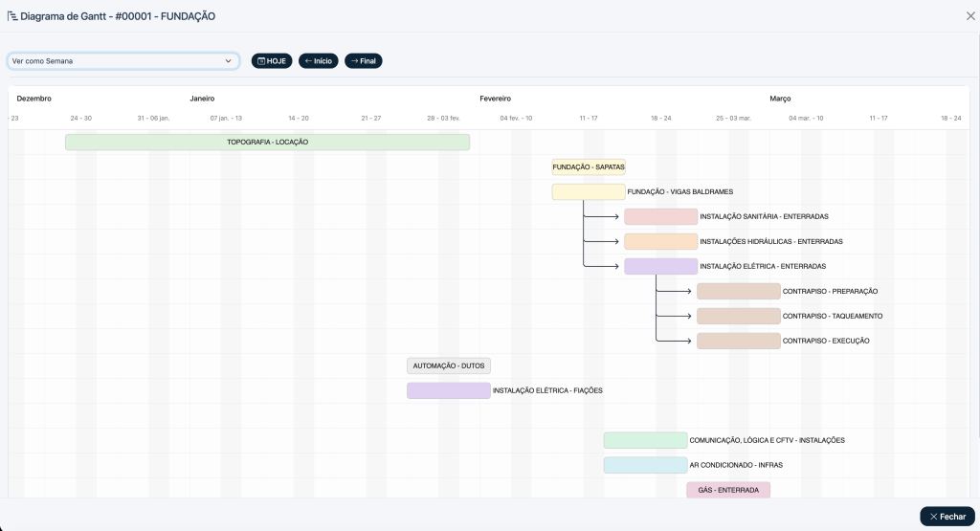Jump to end with Final button

click(363, 60)
